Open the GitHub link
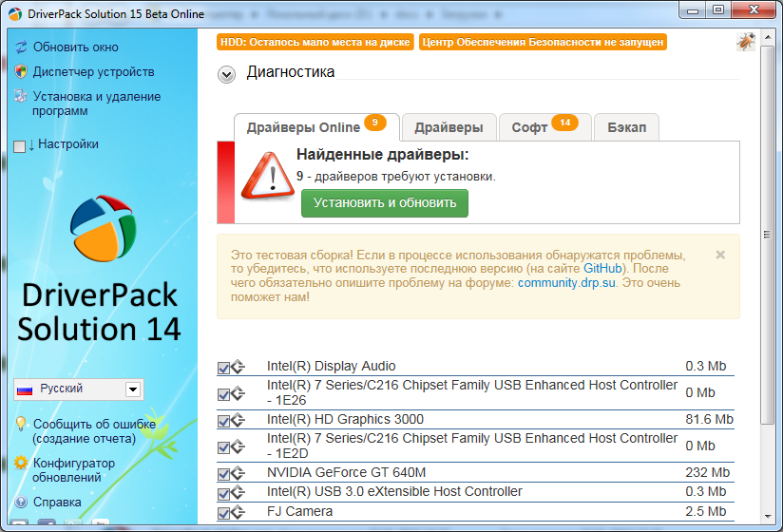The height and width of the screenshot is (532, 783). point(602,269)
